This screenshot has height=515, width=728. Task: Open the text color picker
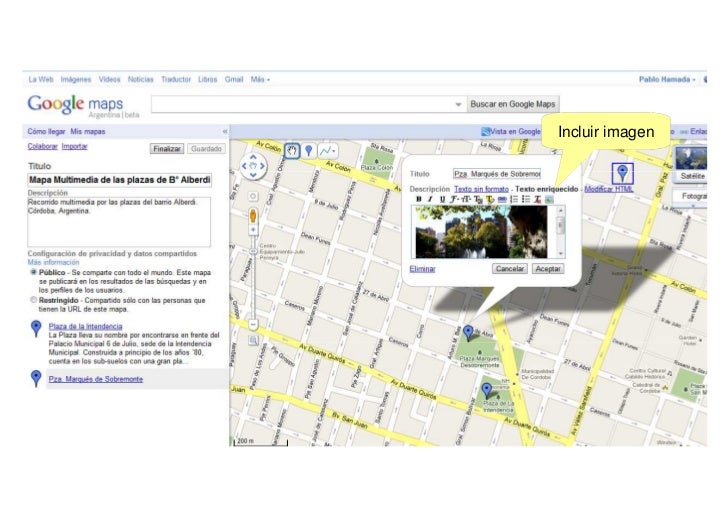[478, 200]
